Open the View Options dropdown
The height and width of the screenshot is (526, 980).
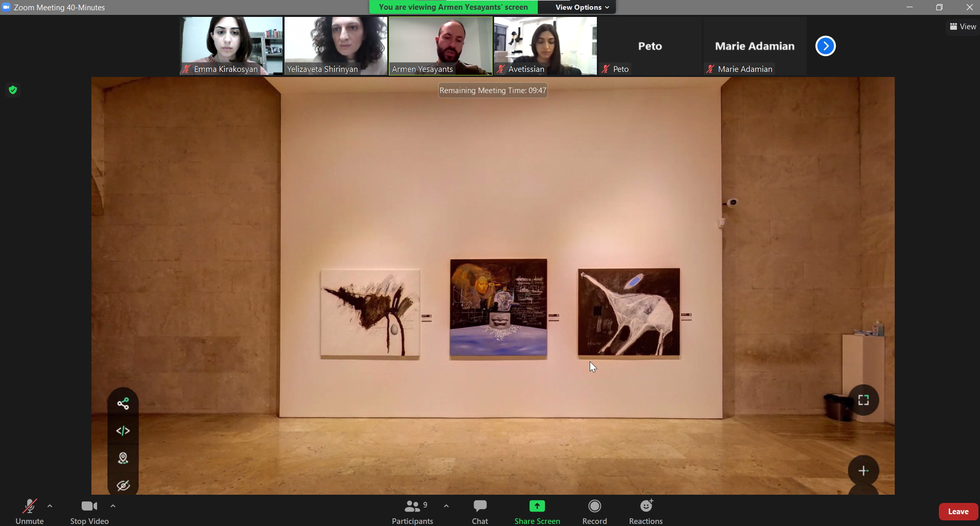[582, 7]
